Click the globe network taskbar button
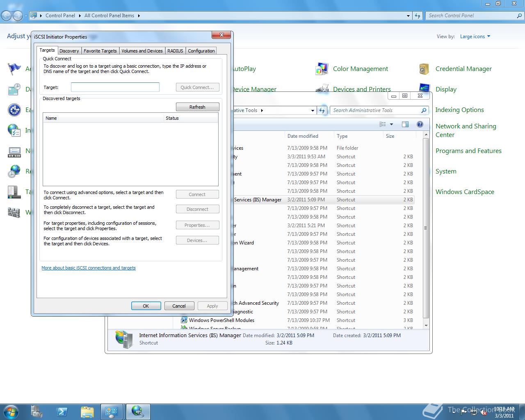525x420 pixels. point(138,412)
